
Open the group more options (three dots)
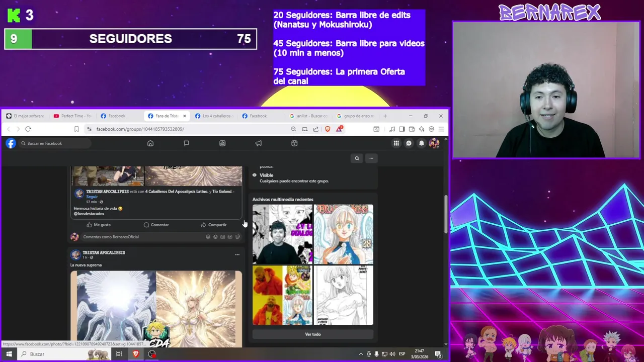(x=371, y=158)
